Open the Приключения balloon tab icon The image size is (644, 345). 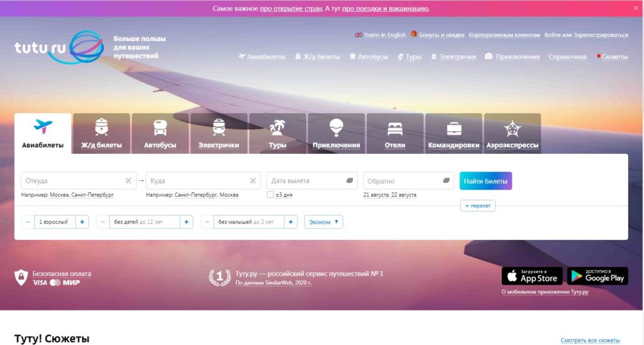point(336,128)
